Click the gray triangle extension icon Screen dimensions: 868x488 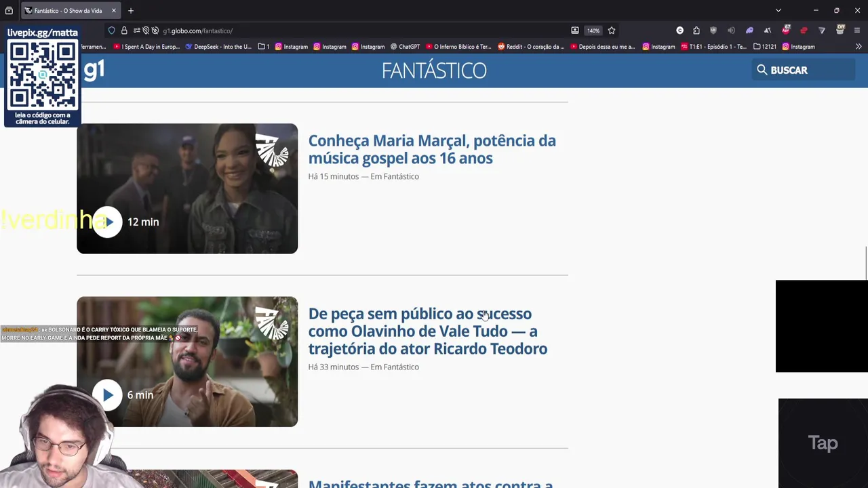[x=822, y=30]
